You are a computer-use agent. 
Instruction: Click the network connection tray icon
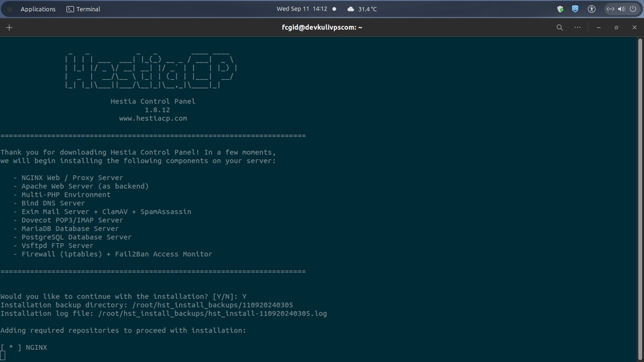click(x=610, y=9)
